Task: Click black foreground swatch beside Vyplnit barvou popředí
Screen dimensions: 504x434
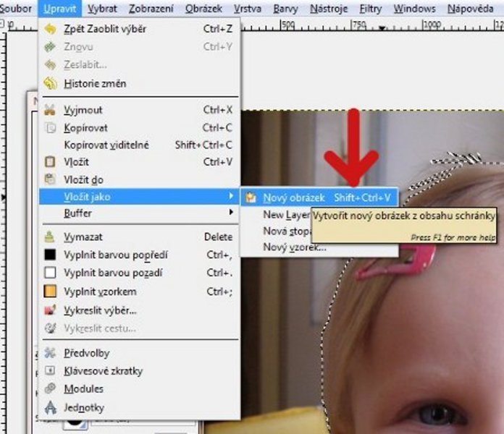Action: click(x=50, y=255)
